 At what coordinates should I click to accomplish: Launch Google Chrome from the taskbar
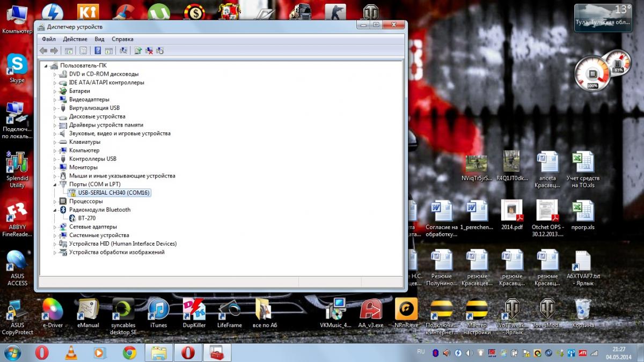click(129, 352)
